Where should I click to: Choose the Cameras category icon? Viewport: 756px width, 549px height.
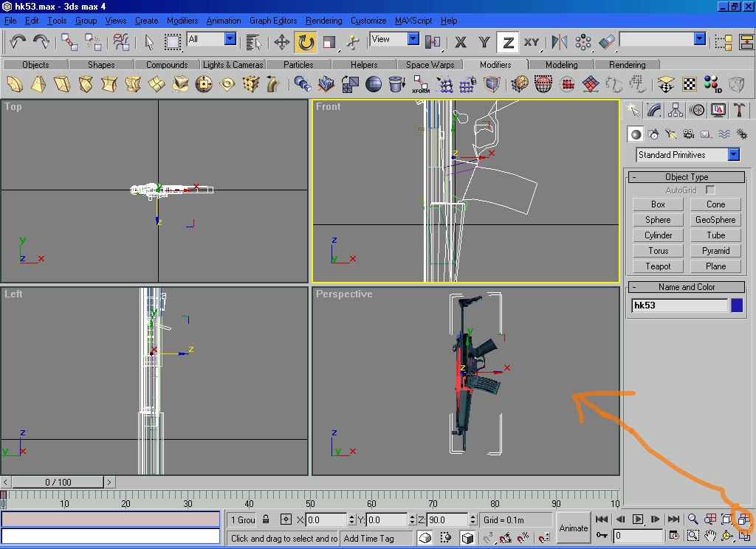click(x=689, y=134)
